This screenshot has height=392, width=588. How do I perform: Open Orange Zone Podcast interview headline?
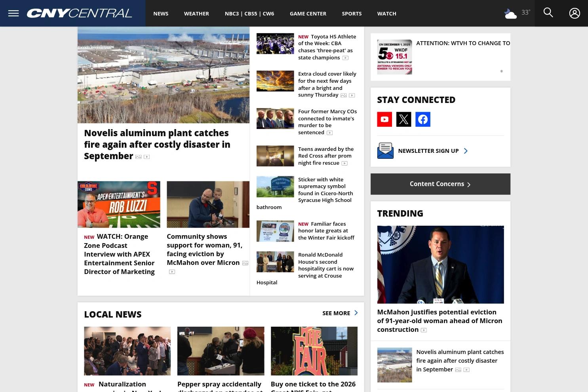click(119, 254)
